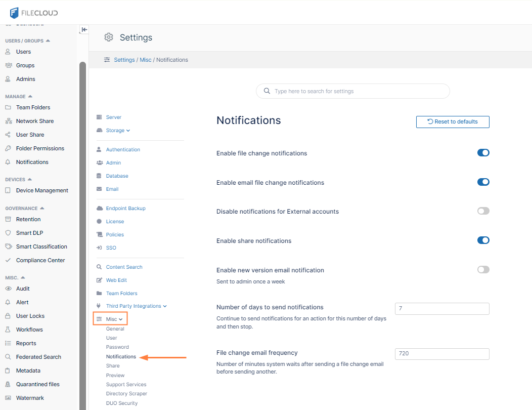Image resolution: width=532 pixels, height=410 pixels.
Task: Click the Smart Classification tag icon
Action: [x=9, y=247]
